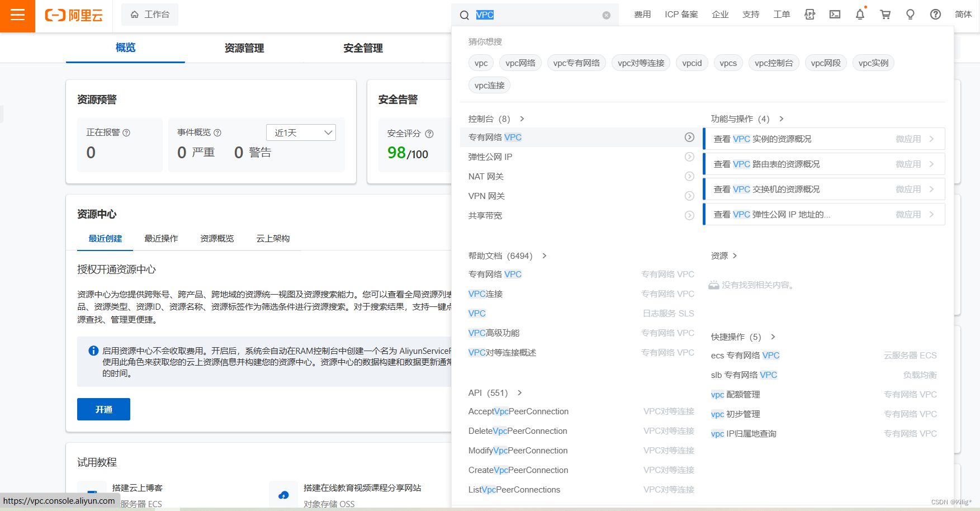
Task: Click the 开通 activation button
Action: coord(103,409)
